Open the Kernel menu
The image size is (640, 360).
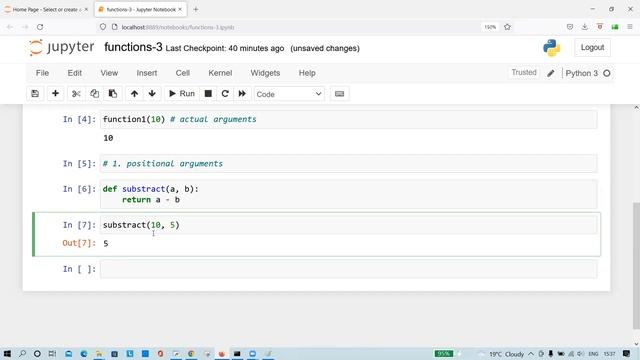[220, 73]
